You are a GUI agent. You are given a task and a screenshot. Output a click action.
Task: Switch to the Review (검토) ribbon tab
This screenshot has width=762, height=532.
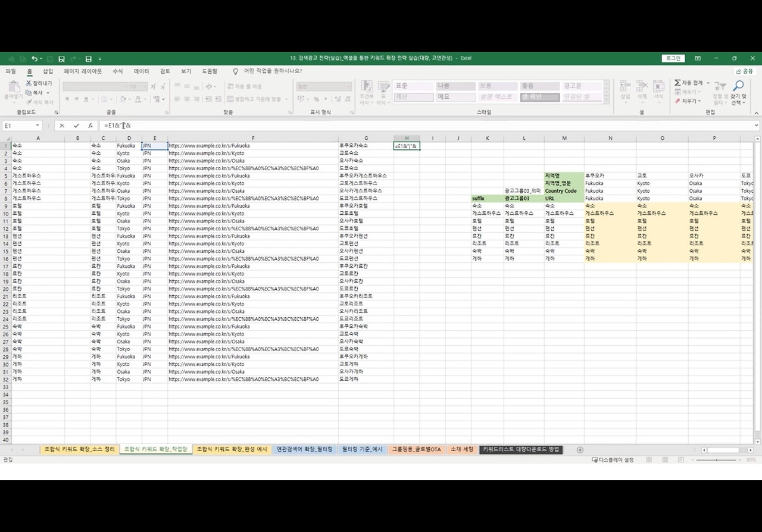coord(165,71)
